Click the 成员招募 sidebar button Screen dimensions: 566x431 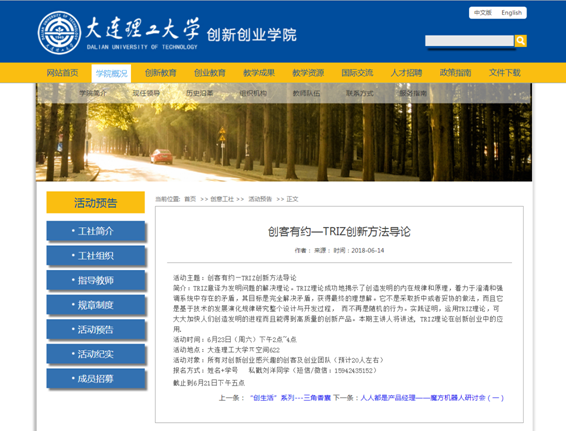(96, 378)
